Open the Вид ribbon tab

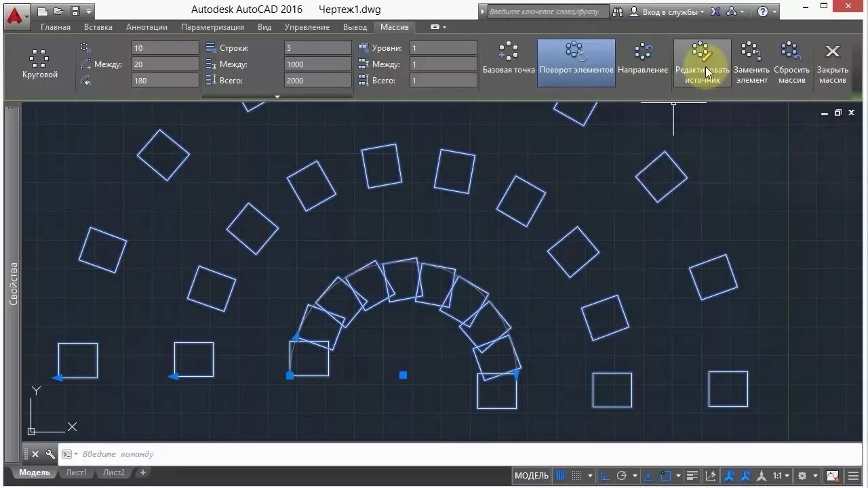pos(264,27)
